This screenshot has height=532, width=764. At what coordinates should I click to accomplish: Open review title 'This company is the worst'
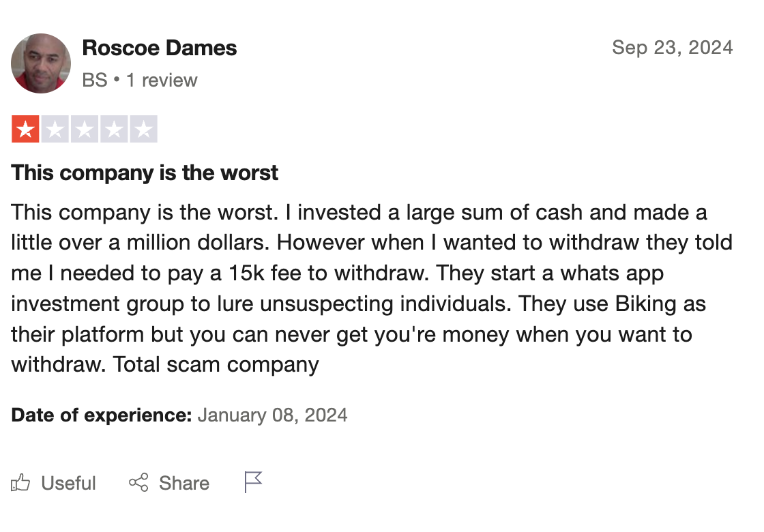145,173
